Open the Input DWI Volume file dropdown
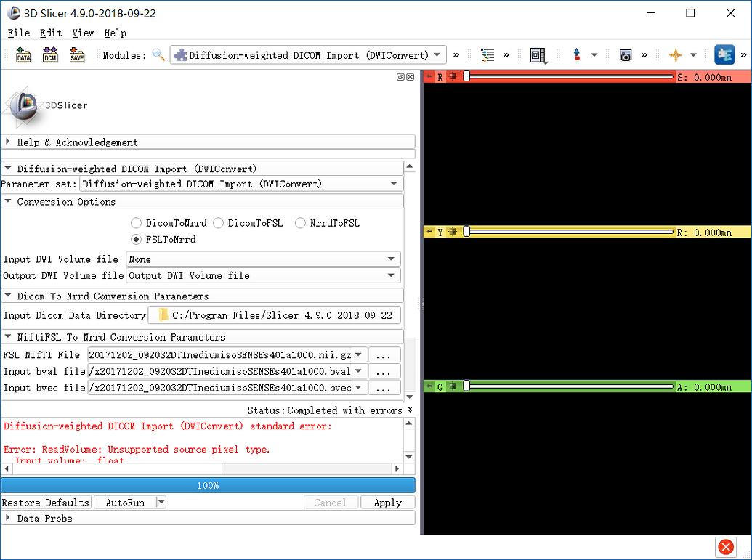The image size is (752, 560). click(263, 259)
